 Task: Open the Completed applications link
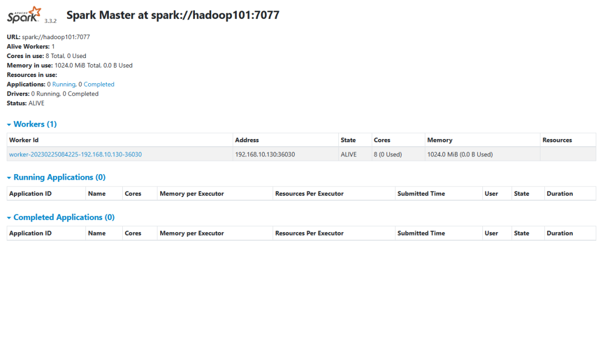pyautogui.click(x=99, y=84)
